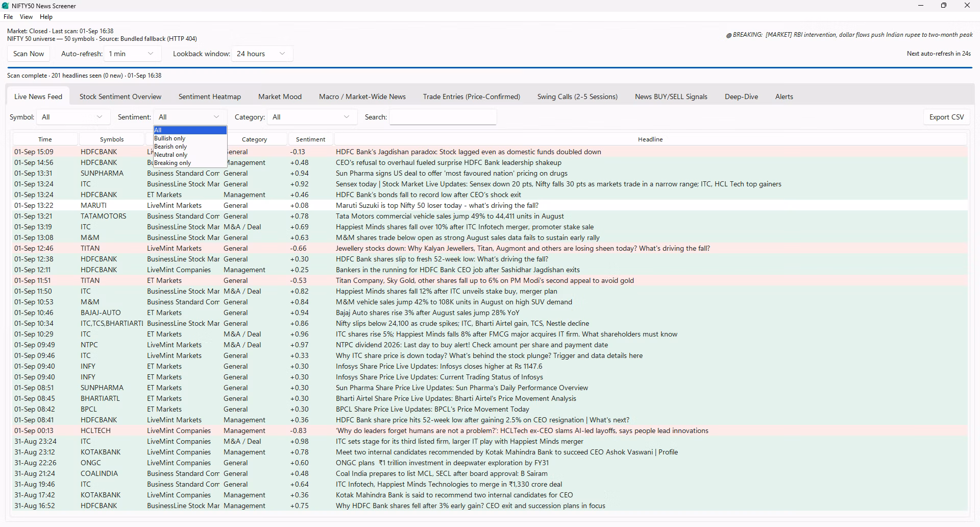
Task: Choose 'Neutral only' sentiment option
Action: click(x=190, y=155)
